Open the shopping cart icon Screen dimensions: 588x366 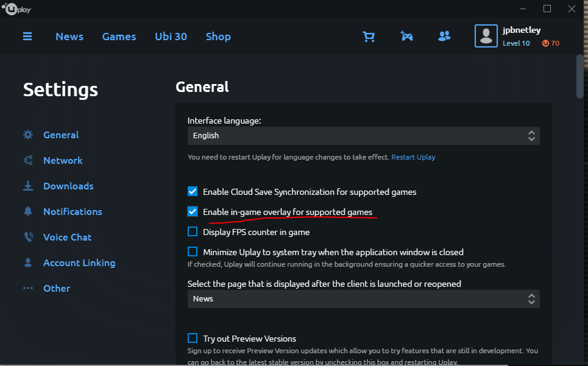click(x=369, y=37)
